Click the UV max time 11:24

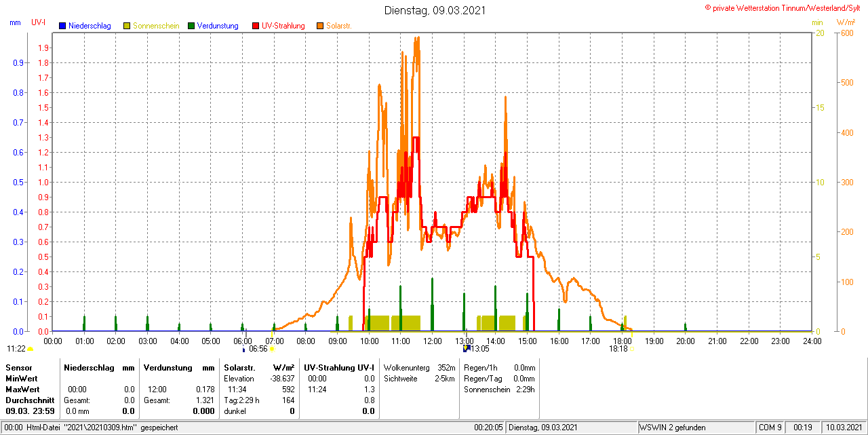pyautogui.click(x=317, y=390)
